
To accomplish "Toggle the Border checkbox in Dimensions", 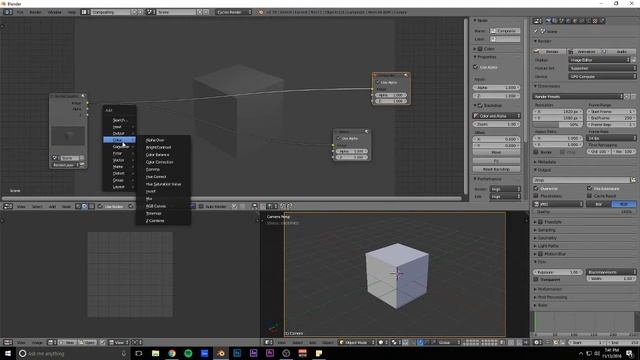I will coord(536,152).
